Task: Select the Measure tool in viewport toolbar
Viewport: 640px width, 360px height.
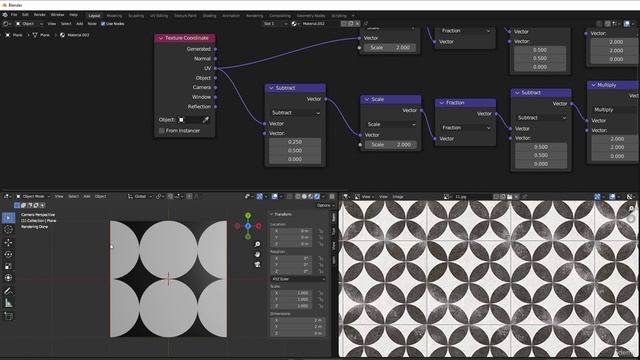Action: pos(8,303)
